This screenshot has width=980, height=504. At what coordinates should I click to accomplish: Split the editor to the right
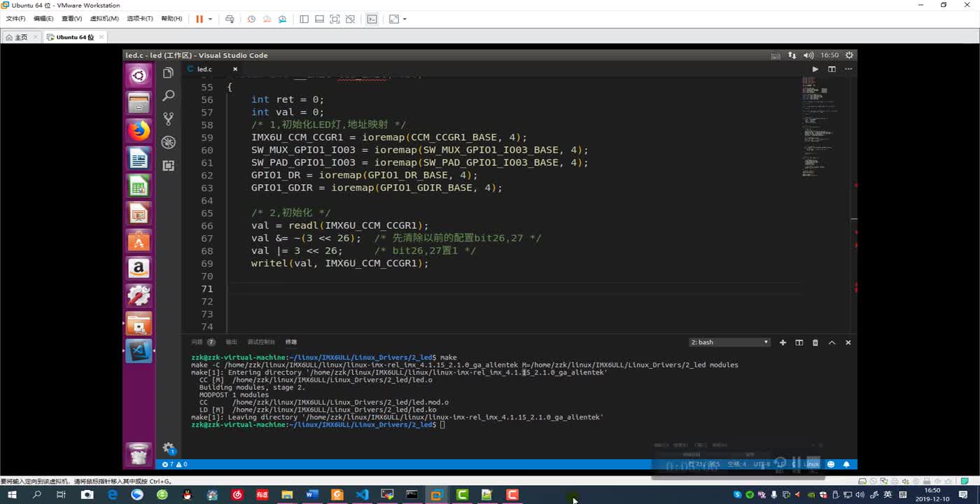click(x=832, y=69)
